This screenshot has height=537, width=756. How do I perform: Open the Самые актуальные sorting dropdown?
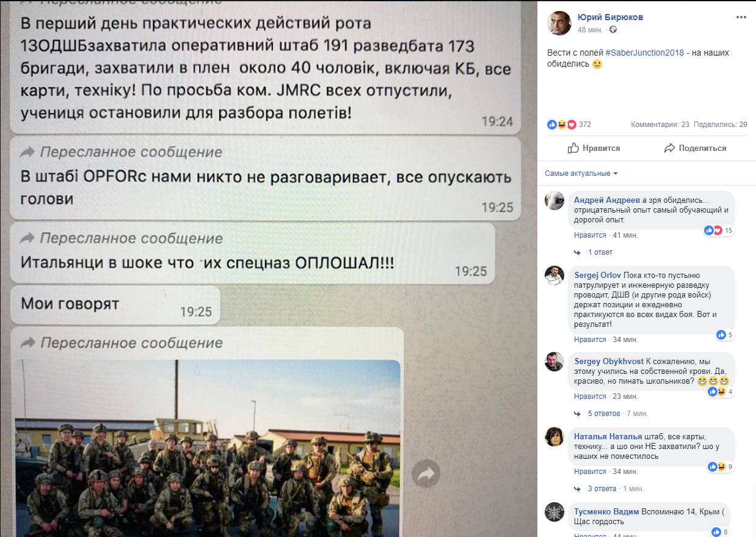point(581,174)
